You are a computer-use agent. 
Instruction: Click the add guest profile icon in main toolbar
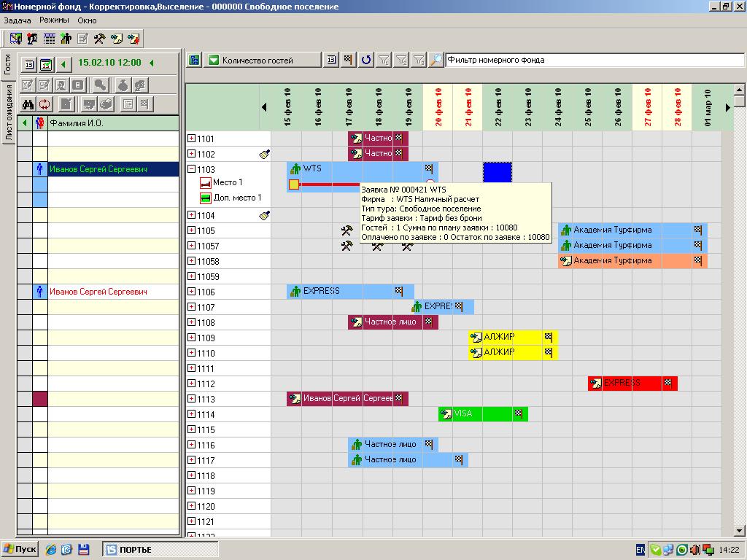tap(32, 39)
